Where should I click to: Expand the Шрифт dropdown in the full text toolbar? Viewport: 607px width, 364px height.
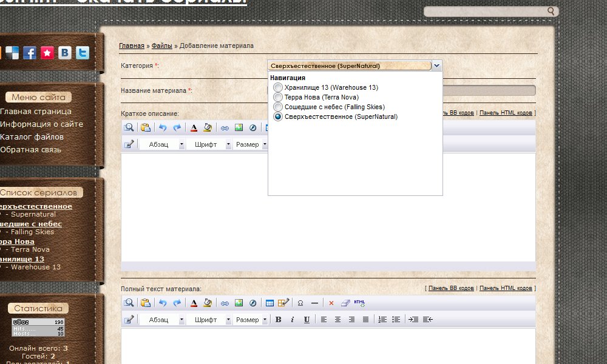tap(228, 320)
